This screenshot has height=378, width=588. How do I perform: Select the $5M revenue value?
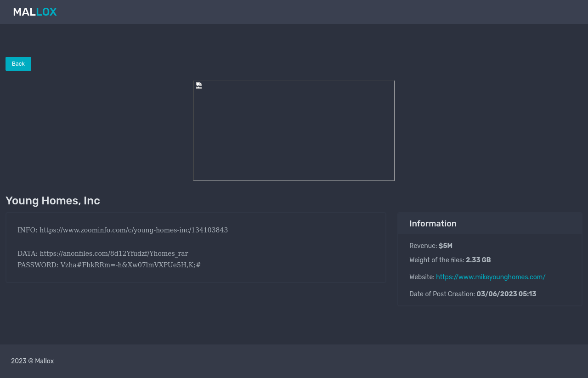pyautogui.click(x=446, y=246)
